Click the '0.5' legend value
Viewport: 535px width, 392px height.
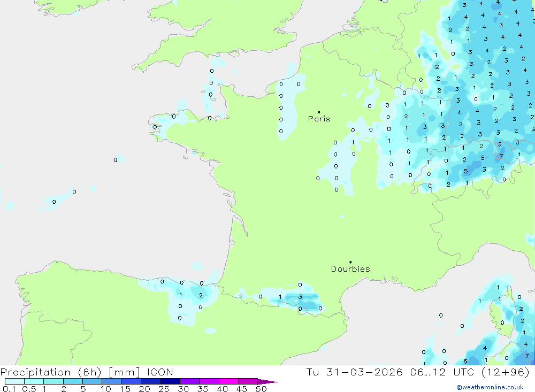[x=29, y=389]
